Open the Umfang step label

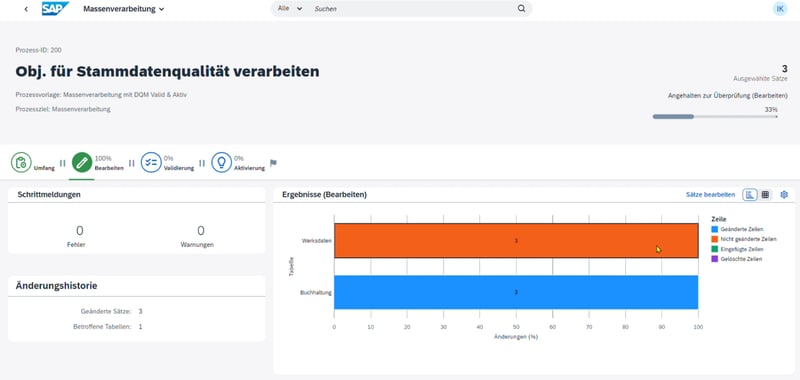pos(44,168)
